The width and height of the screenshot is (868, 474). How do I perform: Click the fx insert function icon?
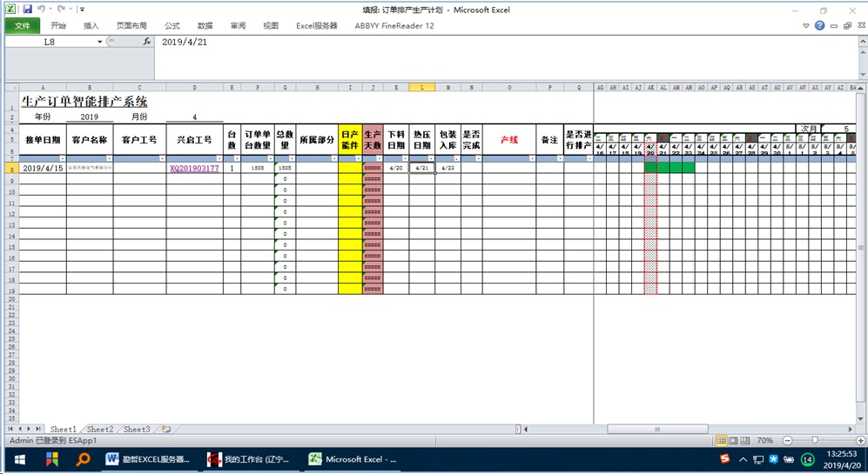pyautogui.click(x=146, y=41)
